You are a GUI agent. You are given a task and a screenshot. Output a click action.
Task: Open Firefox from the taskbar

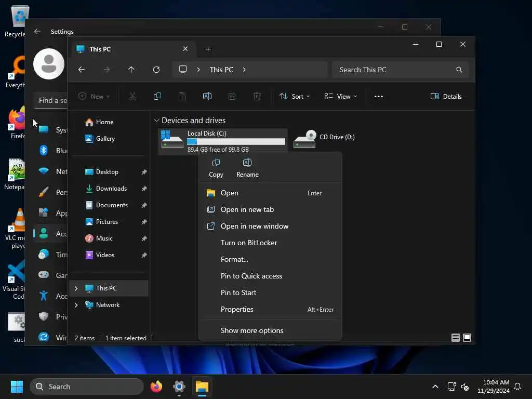pyautogui.click(x=156, y=387)
